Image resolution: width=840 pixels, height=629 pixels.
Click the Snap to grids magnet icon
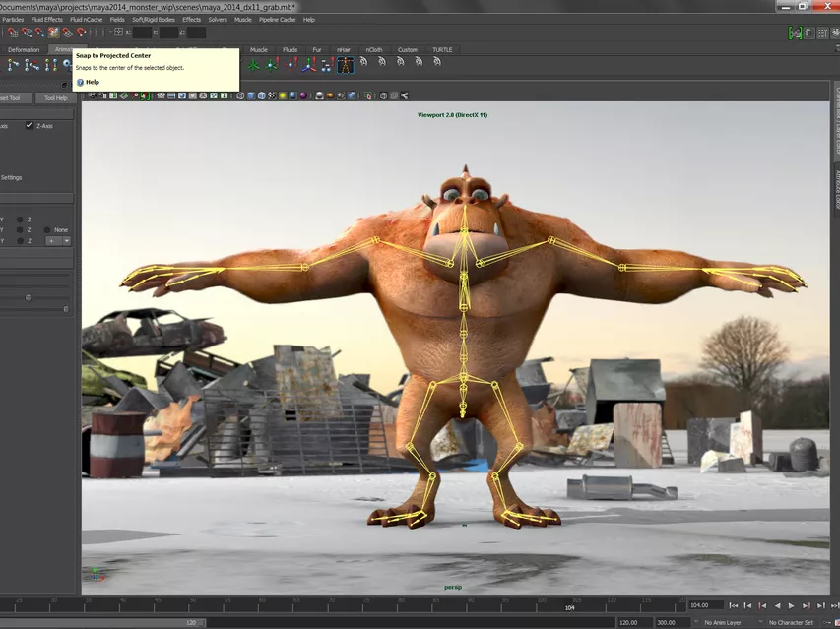(x=13, y=32)
